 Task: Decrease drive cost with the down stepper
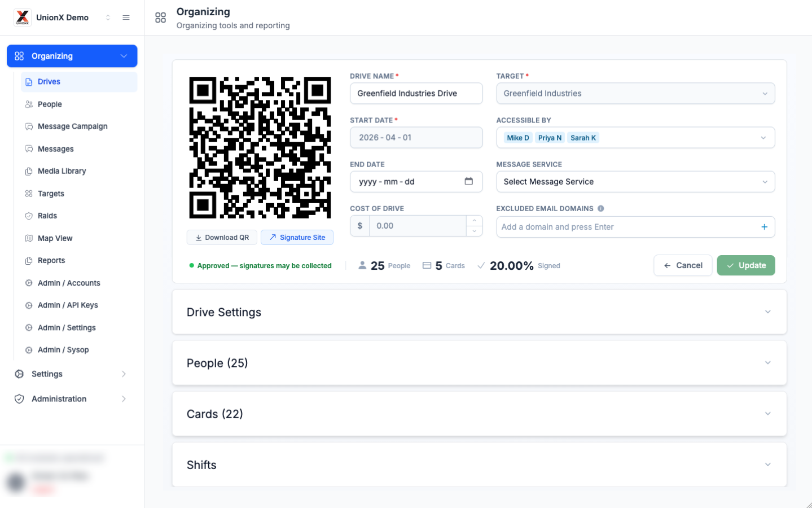(x=475, y=231)
